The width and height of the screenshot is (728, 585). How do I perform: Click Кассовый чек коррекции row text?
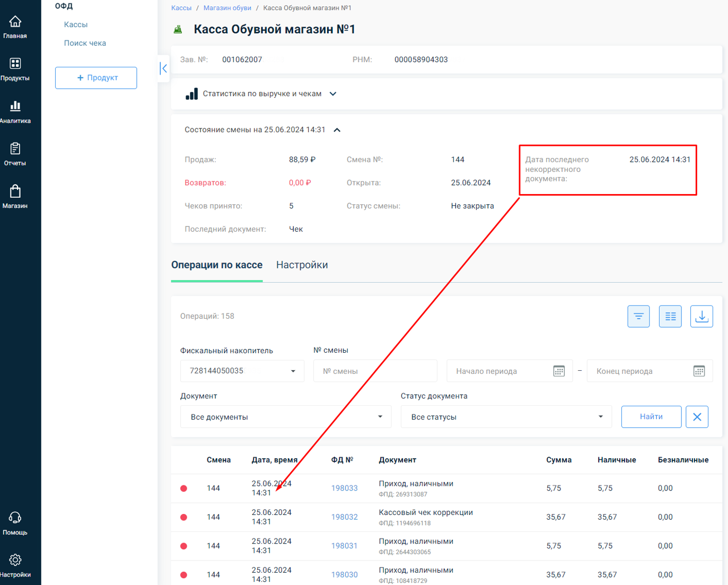[426, 512]
